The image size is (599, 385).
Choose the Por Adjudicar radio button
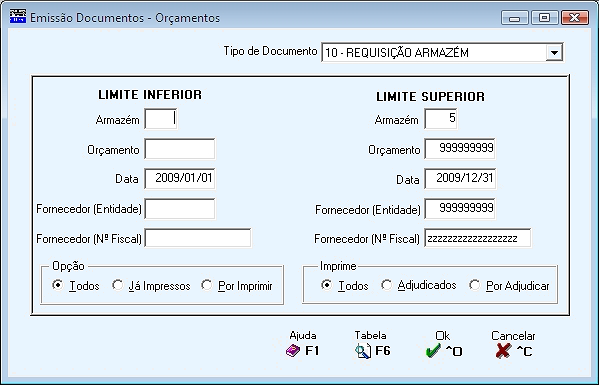[475, 285]
